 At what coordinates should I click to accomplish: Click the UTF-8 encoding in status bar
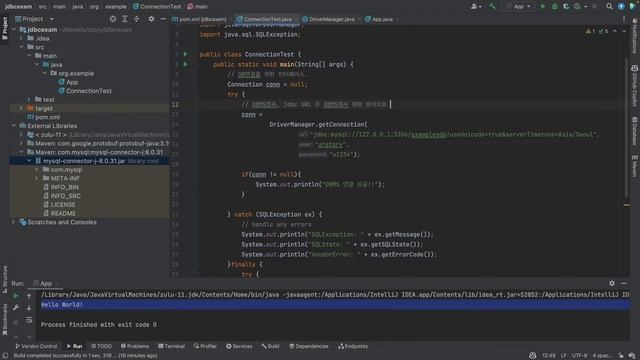(580, 356)
